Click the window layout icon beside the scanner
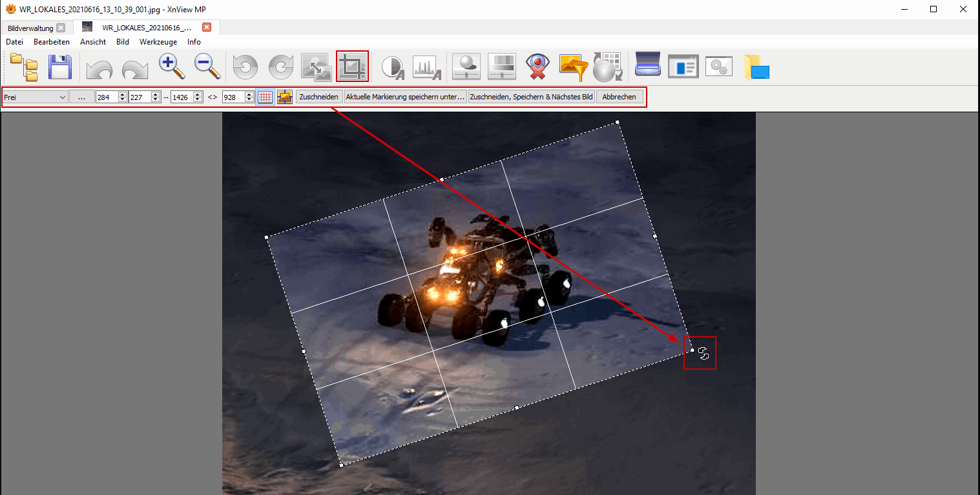 (683, 66)
